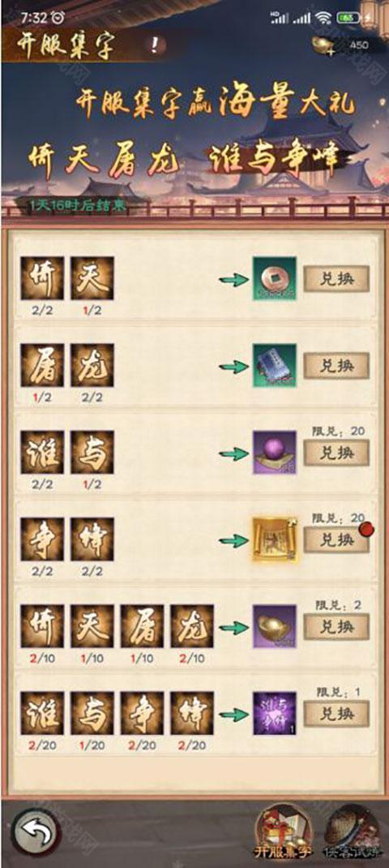Select the copper coin reward icon

pyautogui.click(x=275, y=278)
